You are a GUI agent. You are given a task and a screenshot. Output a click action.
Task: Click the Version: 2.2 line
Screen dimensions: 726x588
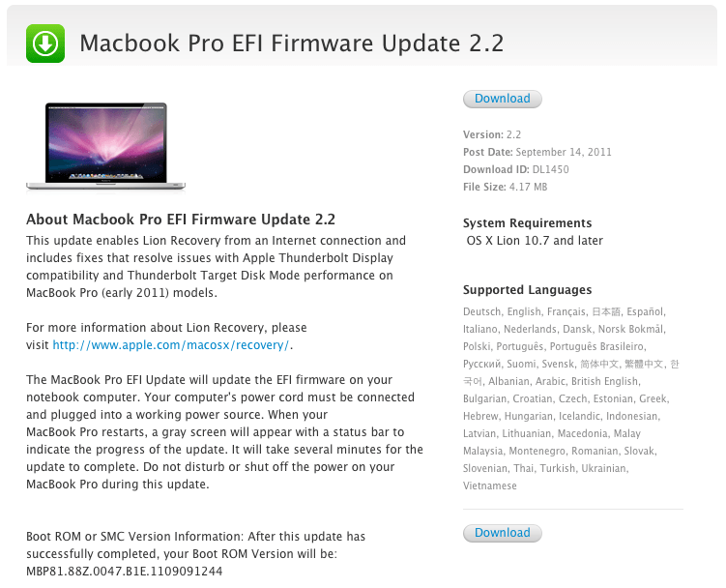click(492, 134)
